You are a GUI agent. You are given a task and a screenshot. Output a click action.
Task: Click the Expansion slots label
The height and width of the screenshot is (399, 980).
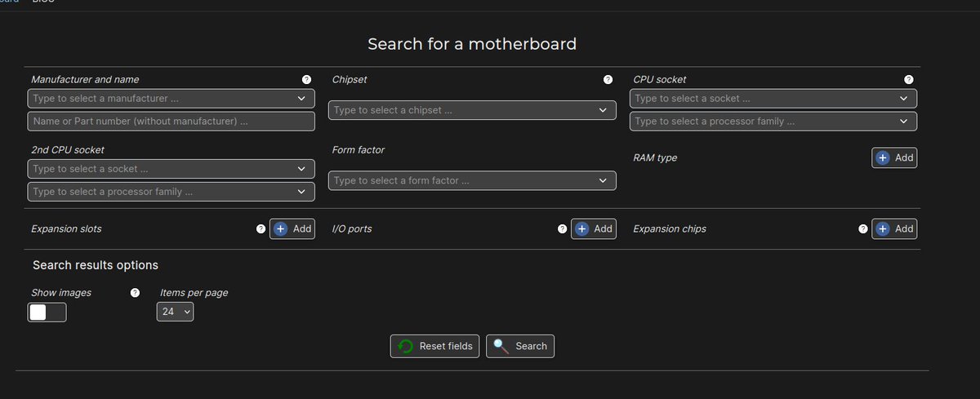click(x=66, y=229)
